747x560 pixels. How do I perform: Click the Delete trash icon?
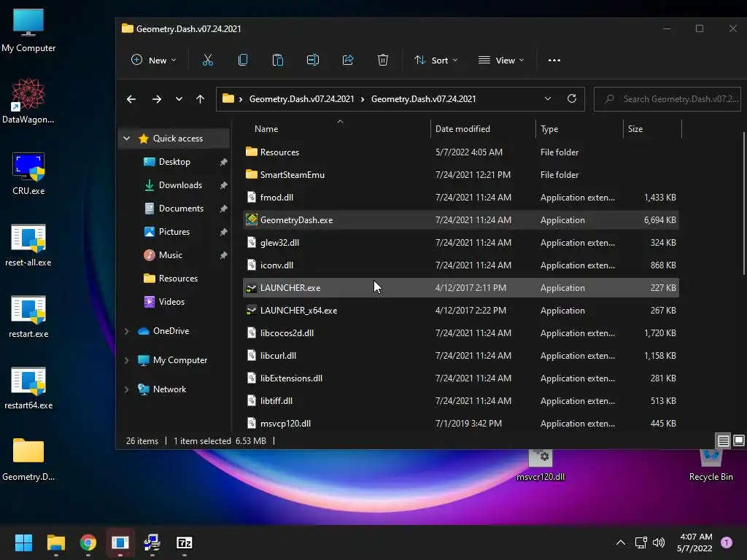point(382,60)
